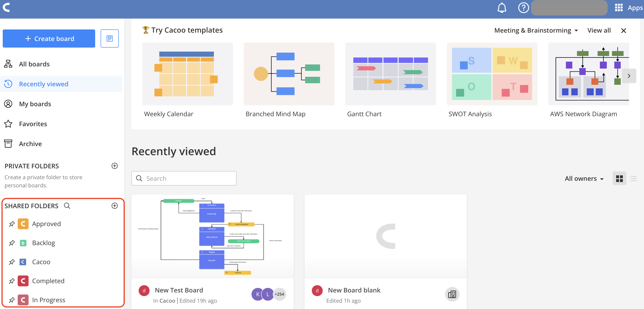This screenshot has width=644, height=309.
Task: Pin the Approved shared folder
Action: (12, 224)
